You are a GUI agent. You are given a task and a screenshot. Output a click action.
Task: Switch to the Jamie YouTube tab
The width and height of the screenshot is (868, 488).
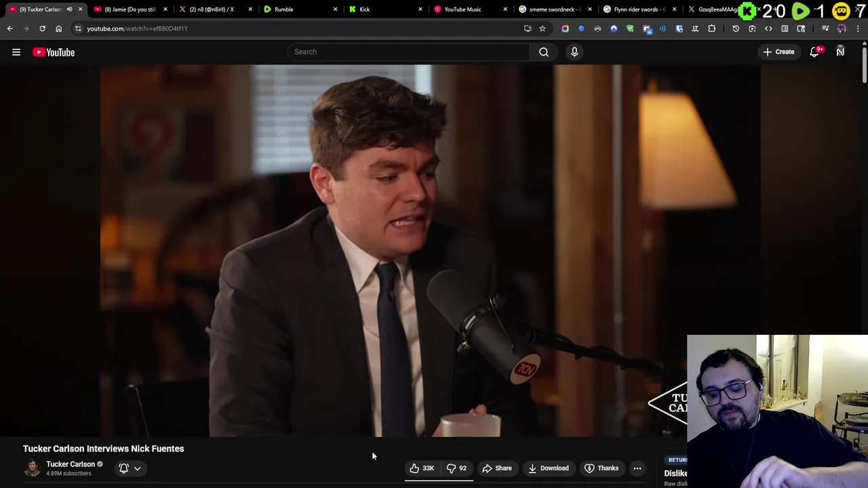coord(130,9)
